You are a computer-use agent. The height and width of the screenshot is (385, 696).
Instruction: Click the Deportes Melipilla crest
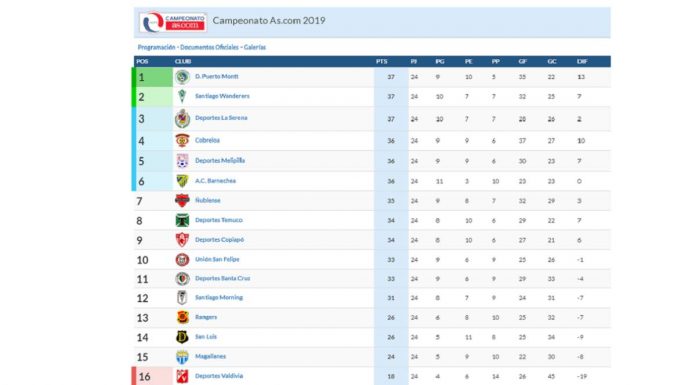182,161
